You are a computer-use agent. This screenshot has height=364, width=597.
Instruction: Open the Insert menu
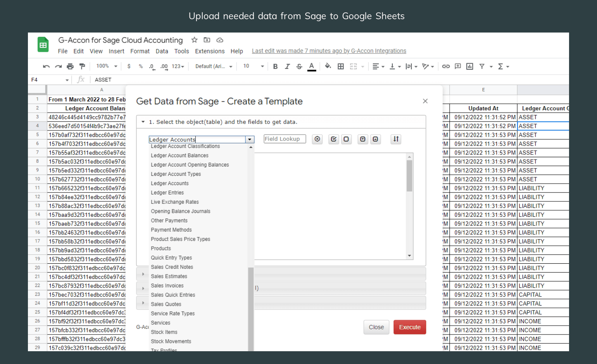pos(116,51)
